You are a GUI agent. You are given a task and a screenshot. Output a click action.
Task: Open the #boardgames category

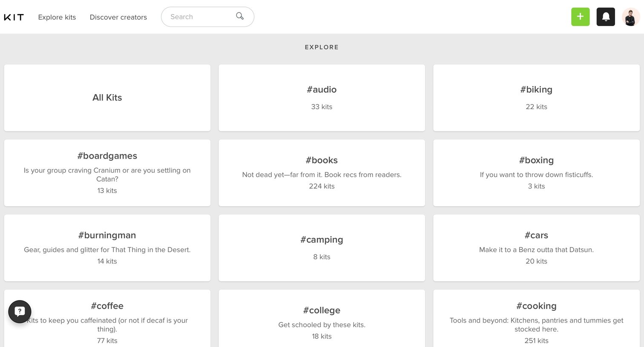[107, 173]
